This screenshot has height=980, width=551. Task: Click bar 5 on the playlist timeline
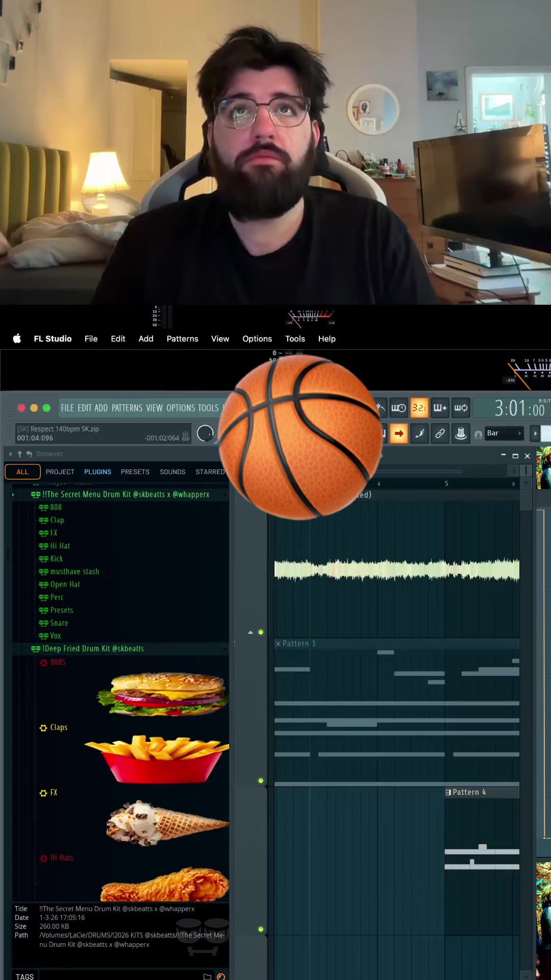[x=446, y=483]
